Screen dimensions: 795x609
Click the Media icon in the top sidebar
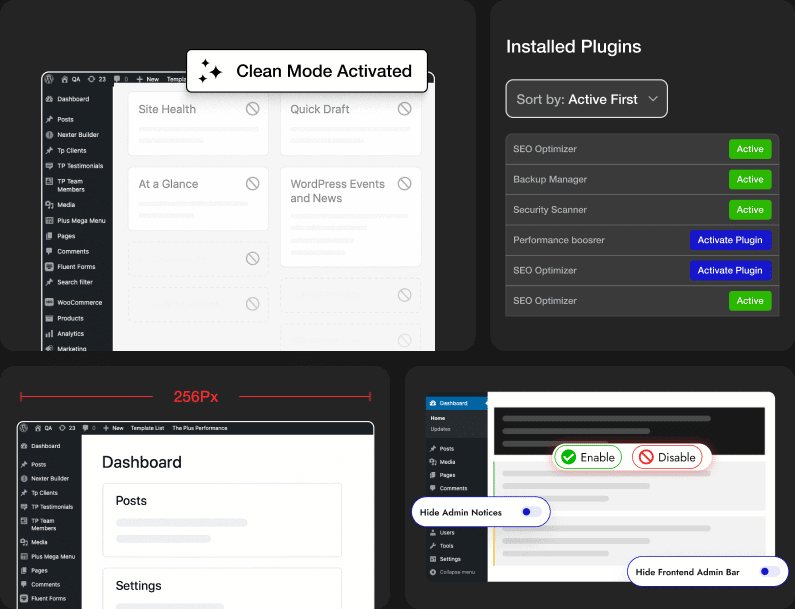tap(49, 205)
